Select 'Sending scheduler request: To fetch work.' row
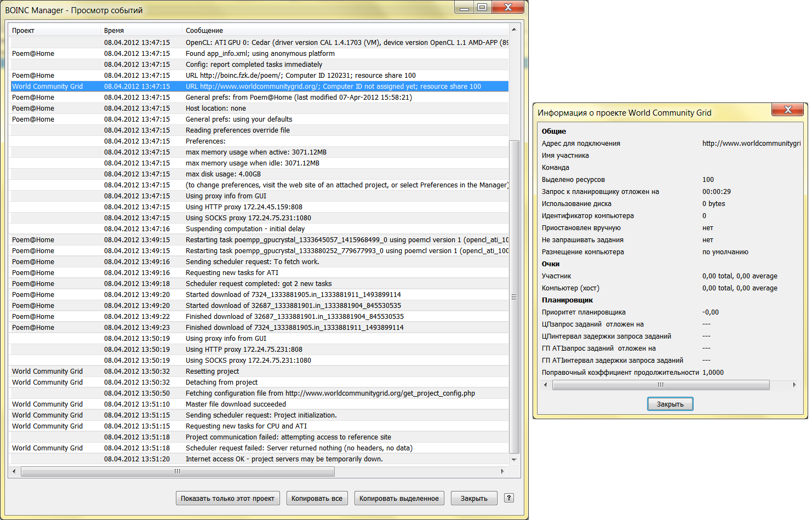 click(x=259, y=261)
